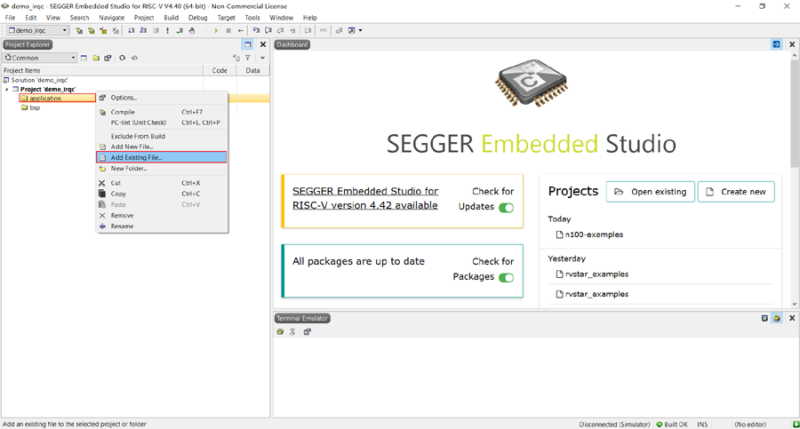
Task: Click the Options gear icon in context menu
Action: [102, 98]
